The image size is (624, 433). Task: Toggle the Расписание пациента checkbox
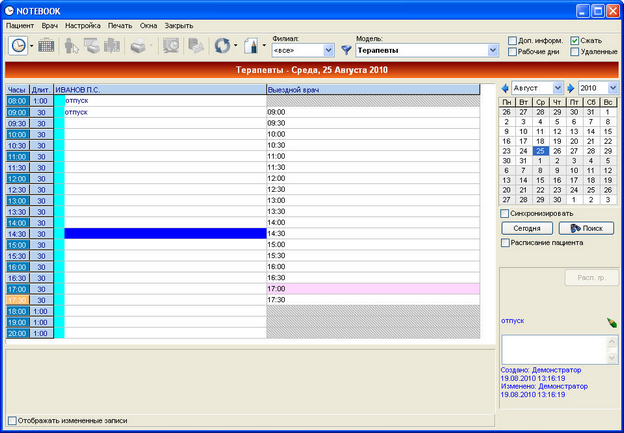(505, 243)
